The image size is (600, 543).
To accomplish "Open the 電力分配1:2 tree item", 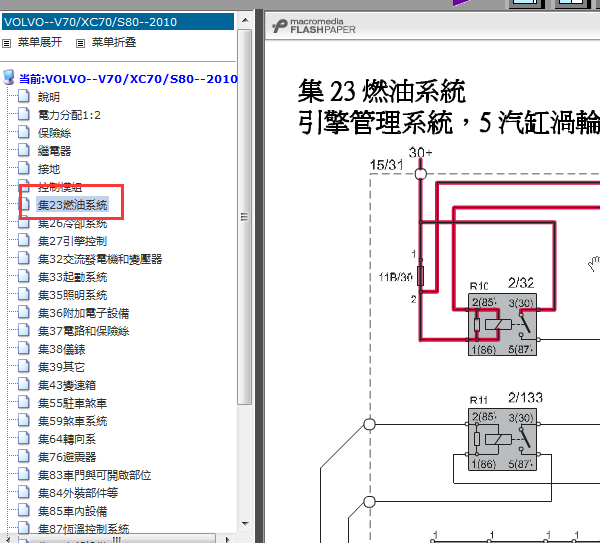I will point(69,115).
